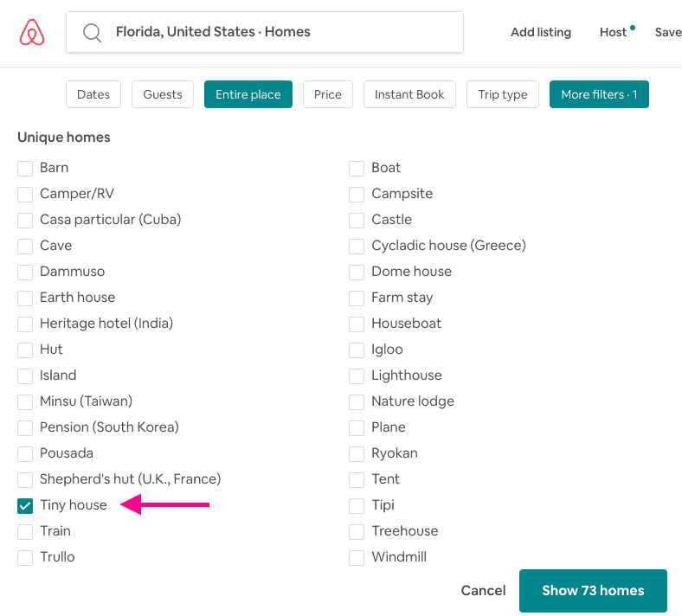Toggle the Instant Book filter

click(409, 94)
